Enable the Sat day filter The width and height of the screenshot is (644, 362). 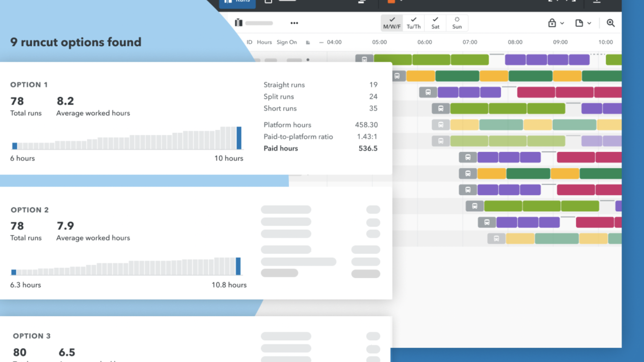[435, 23]
